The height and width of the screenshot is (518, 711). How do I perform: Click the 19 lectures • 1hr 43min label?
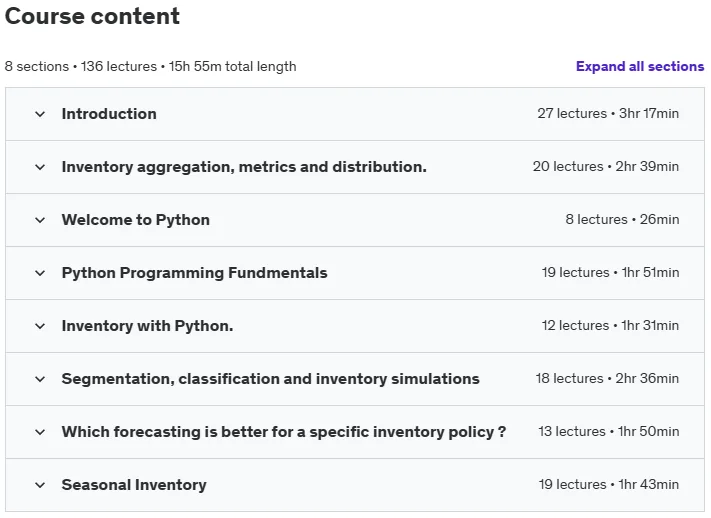pos(609,484)
